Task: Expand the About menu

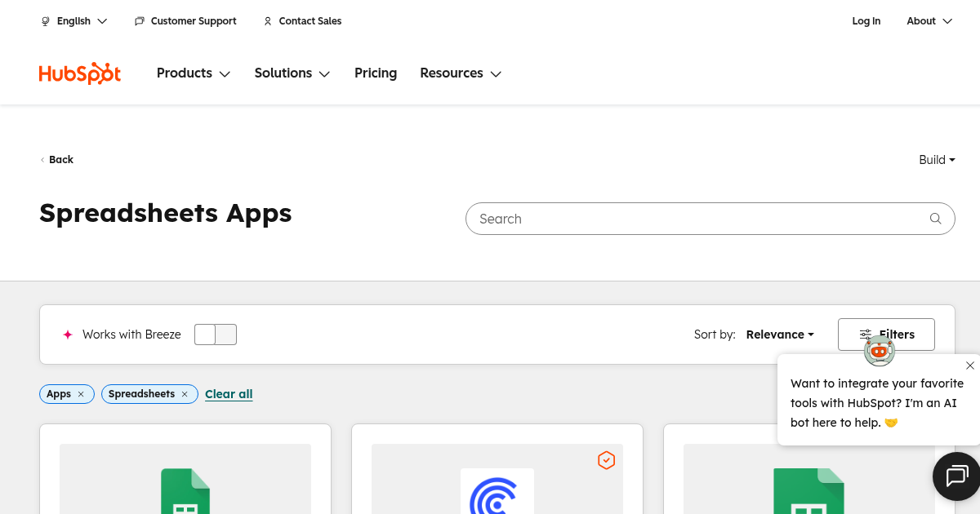Action: pyautogui.click(x=929, y=21)
